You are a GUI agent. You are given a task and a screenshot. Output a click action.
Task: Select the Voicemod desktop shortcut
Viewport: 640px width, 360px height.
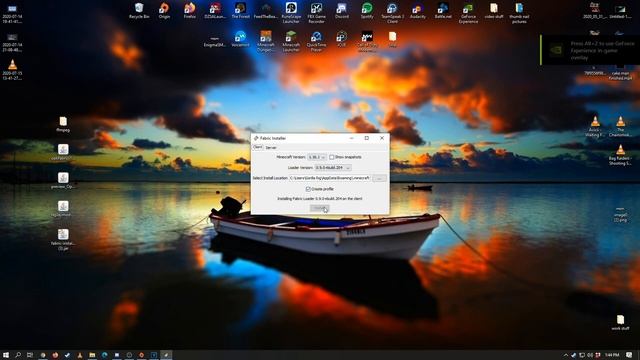point(240,39)
